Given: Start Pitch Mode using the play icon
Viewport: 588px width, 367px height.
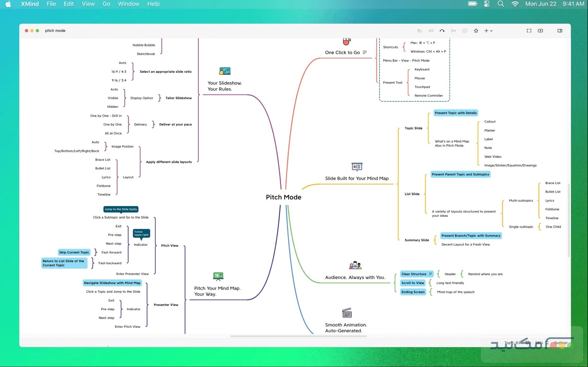Looking at the screenshot, I should pos(540,31).
